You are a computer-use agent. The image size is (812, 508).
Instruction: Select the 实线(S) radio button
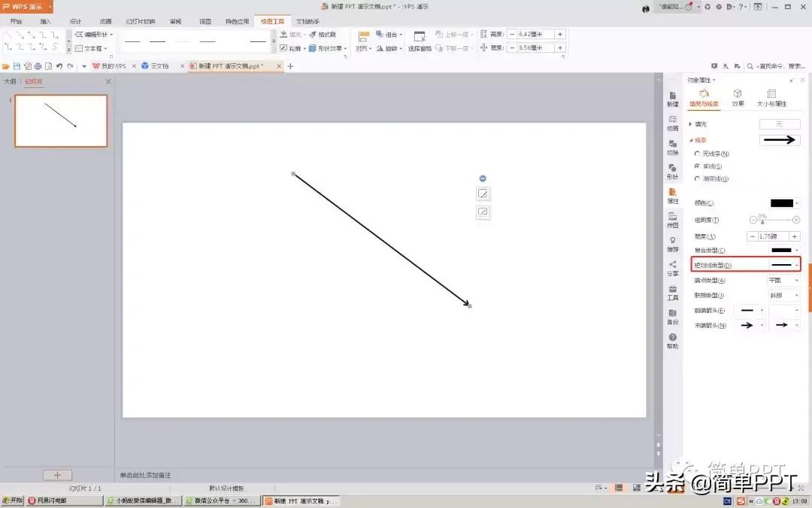(x=697, y=166)
